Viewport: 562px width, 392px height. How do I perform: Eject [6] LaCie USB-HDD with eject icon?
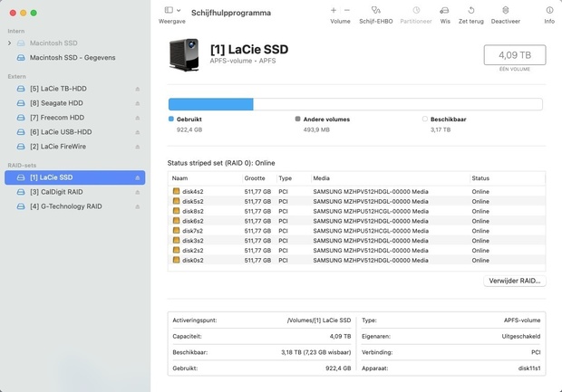[137, 132]
